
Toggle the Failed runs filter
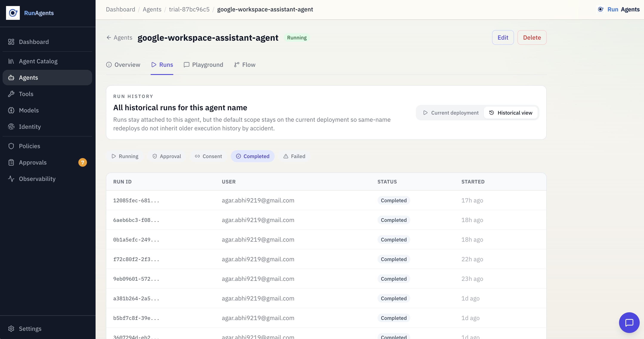[294, 156]
